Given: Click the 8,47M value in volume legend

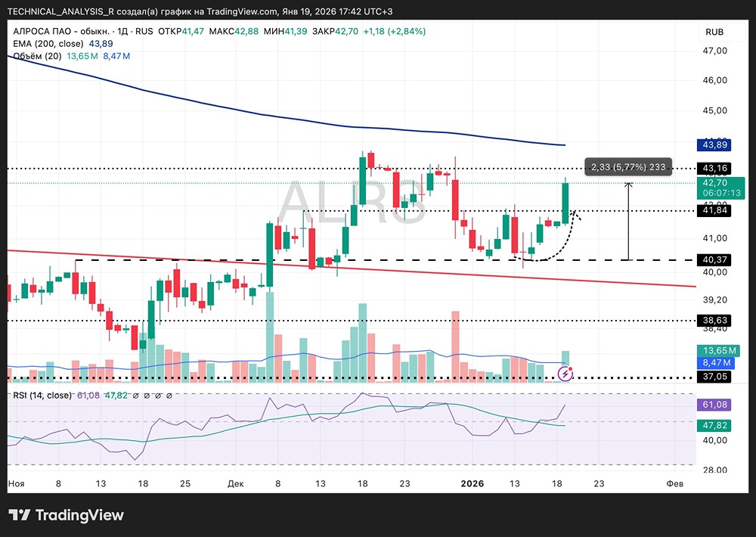Looking at the screenshot, I should pos(116,56).
